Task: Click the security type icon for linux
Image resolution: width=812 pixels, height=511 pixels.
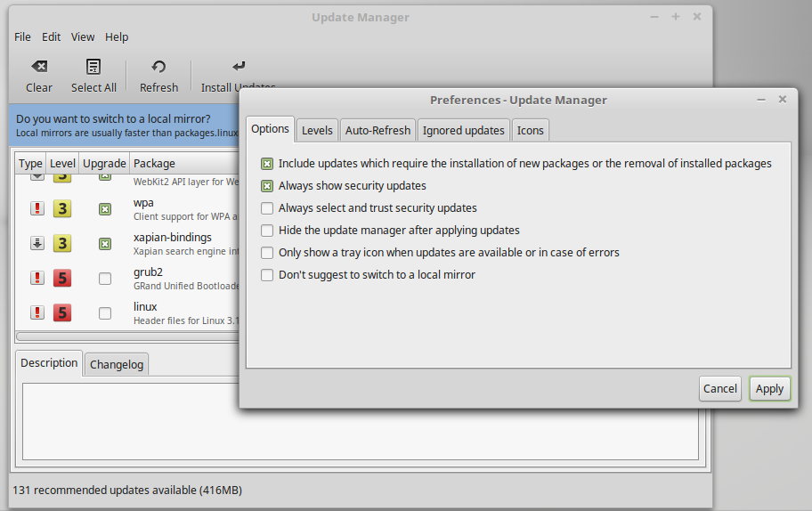Action: click(x=37, y=313)
